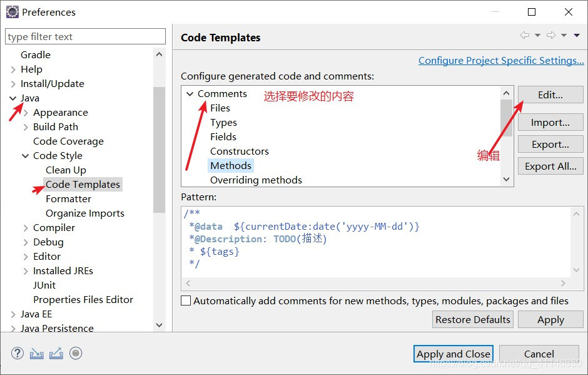588x375 pixels.
Task: Expand the Appearance node
Action: pos(26,113)
